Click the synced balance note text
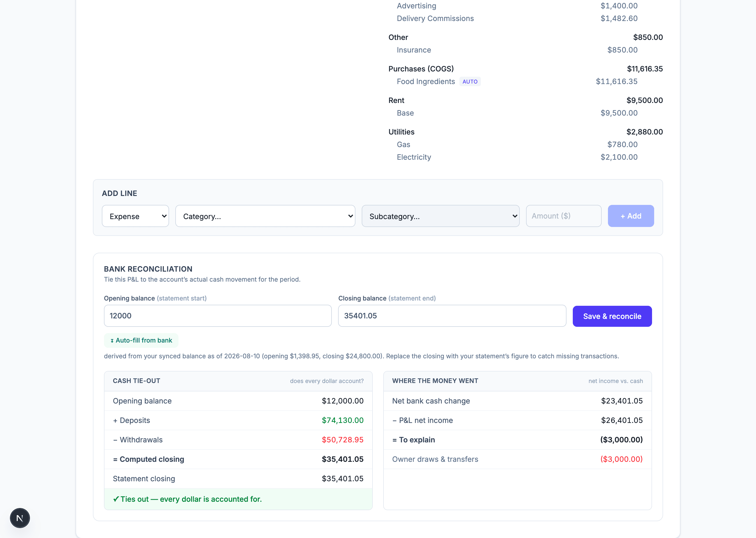Viewport: 756px width, 538px height. click(361, 356)
